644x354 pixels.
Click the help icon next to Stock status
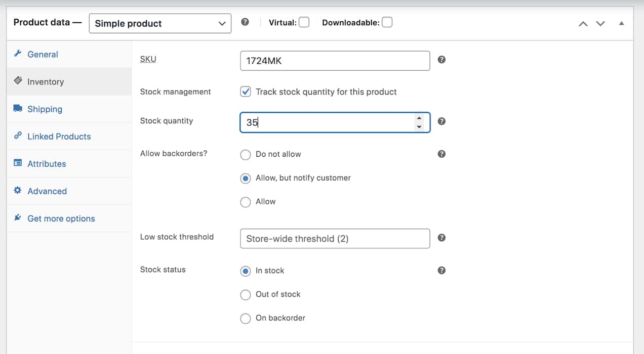(x=441, y=271)
